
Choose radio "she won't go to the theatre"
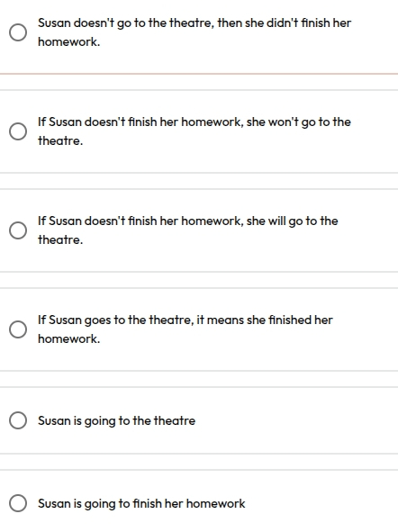(18, 131)
